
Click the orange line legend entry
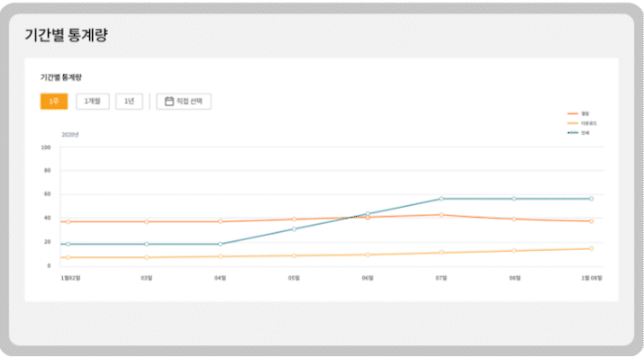[578, 113]
